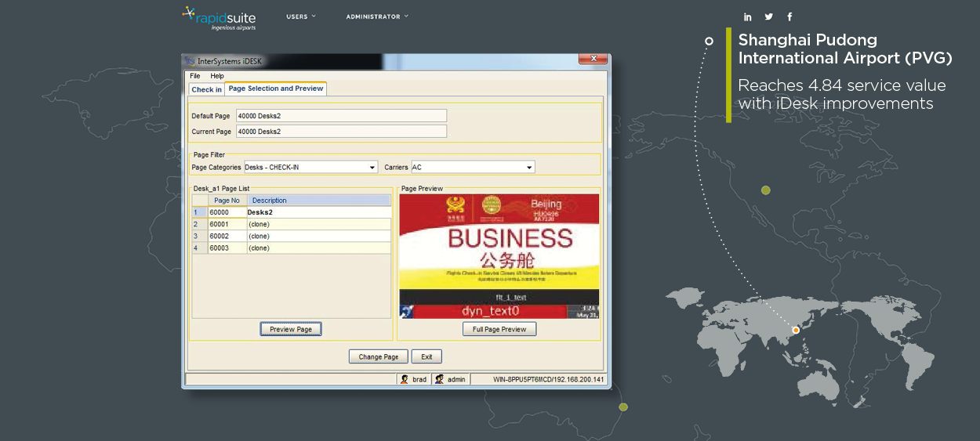Open the Twitter social icon

(x=768, y=16)
